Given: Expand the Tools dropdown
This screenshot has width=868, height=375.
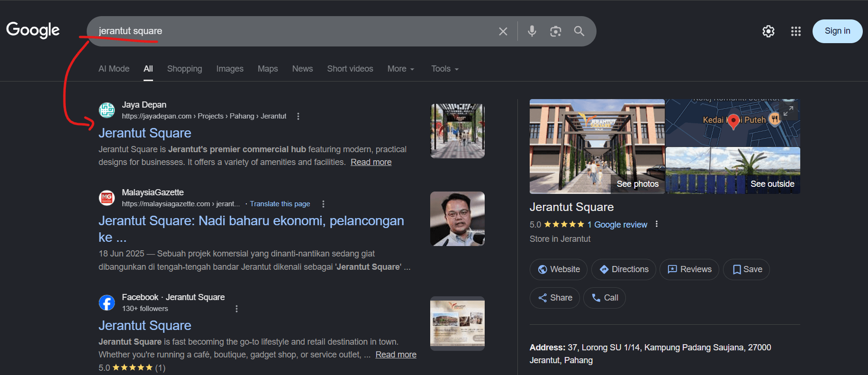Looking at the screenshot, I should [445, 69].
